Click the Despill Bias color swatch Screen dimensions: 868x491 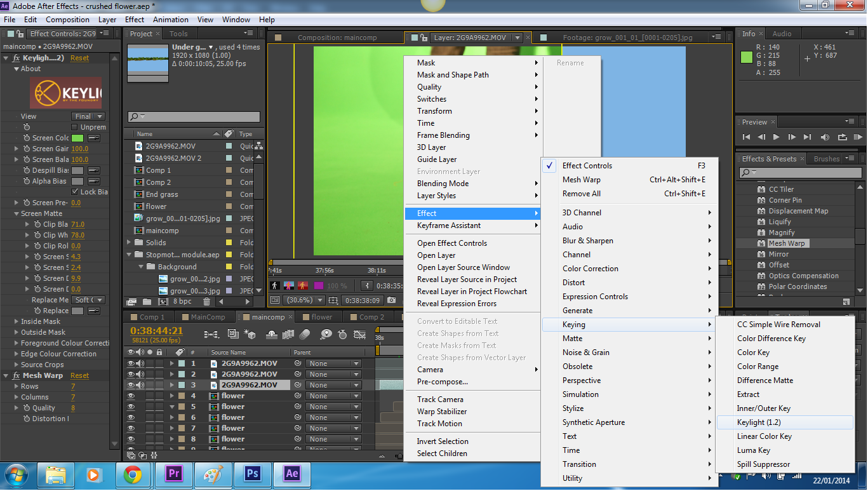77,170
